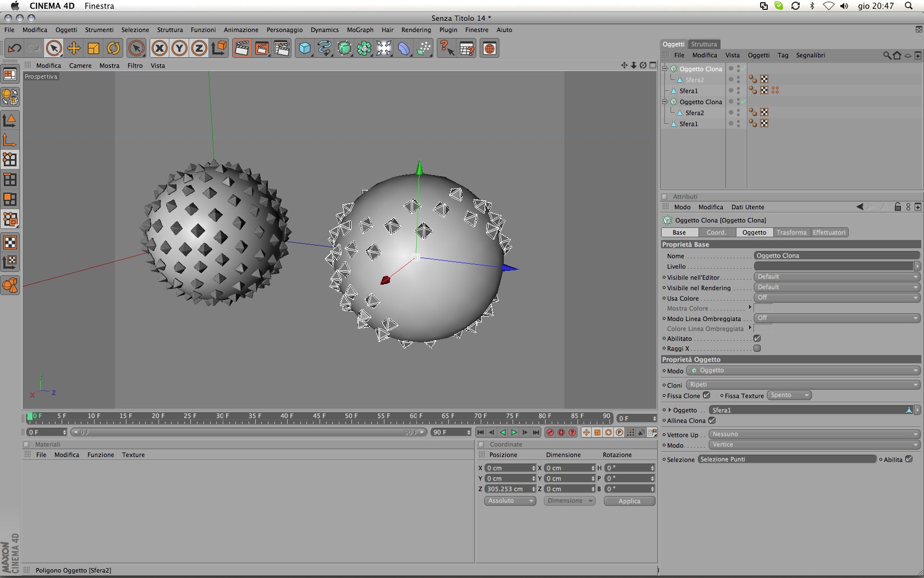Viewport: 924px width, 578px height.
Task: Enable the Raggi X checkbox
Action: [757, 348]
